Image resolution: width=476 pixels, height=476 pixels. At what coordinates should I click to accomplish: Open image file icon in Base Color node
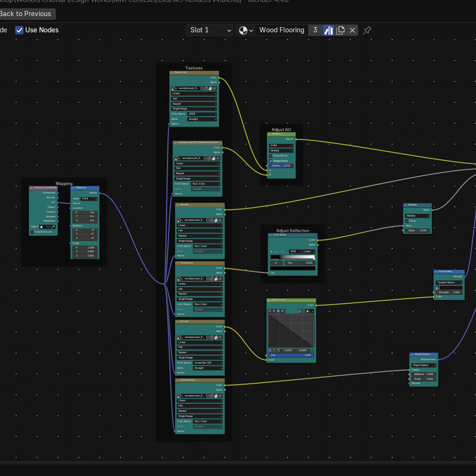point(210,88)
